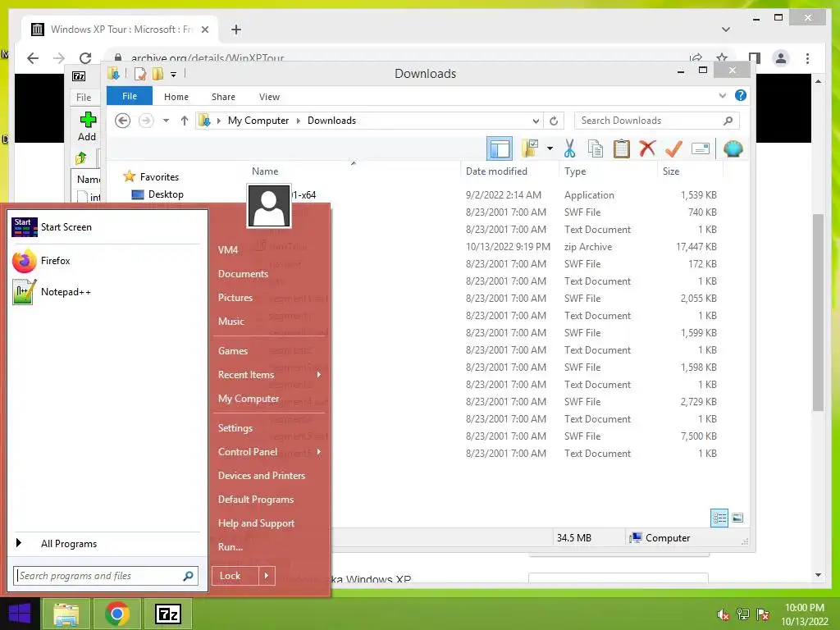Open Help and Support
This screenshot has height=630, width=840.
click(256, 523)
